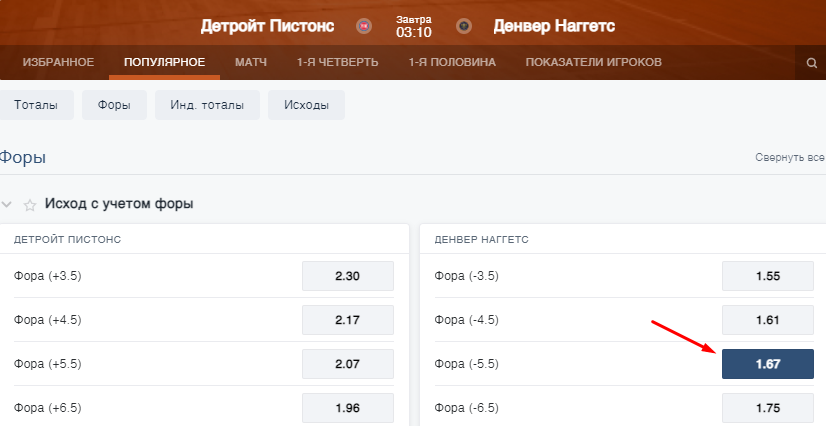This screenshot has width=826, height=426.
Task: Click the 'Исход с учетом форы' market title
Action: [x=119, y=204]
